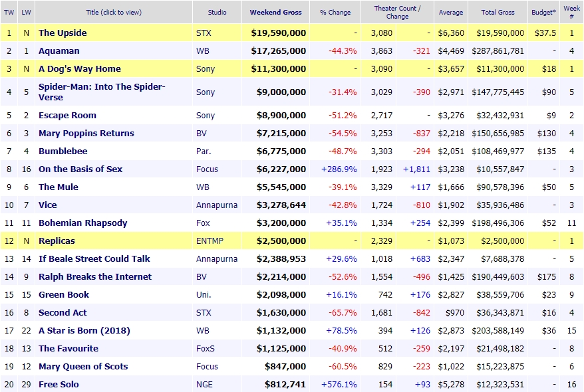Click NGE studio in Free Solo row
The image size is (584, 392).
(204, 384)
